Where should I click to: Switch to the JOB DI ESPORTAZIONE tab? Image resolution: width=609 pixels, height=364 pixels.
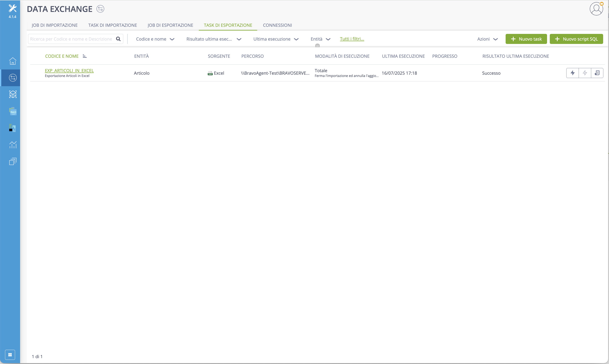170,25
